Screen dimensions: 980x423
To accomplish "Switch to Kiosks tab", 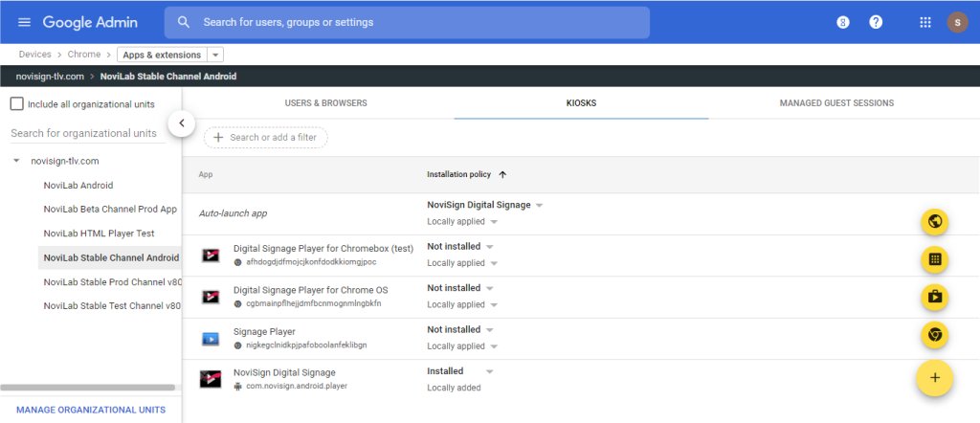I will pos(581,103).
